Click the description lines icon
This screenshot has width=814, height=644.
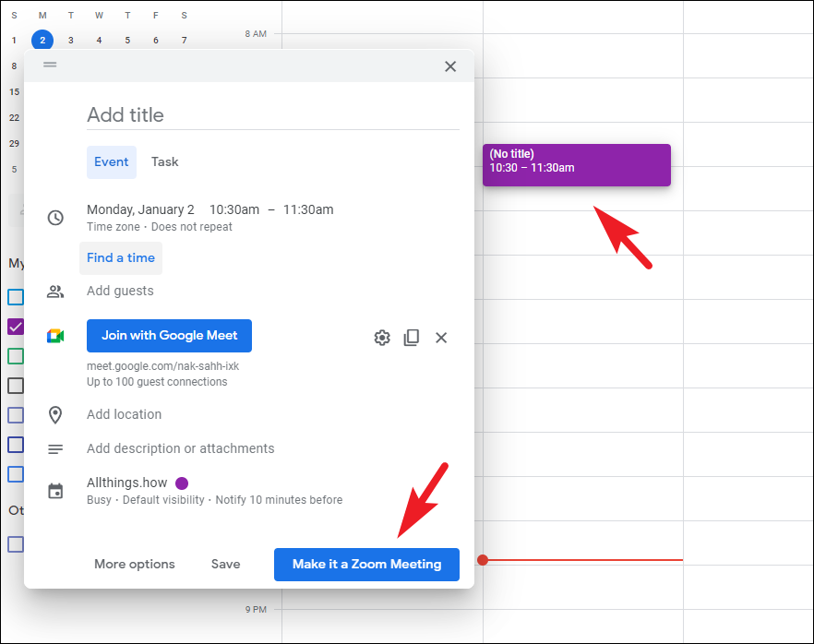pos(55,449)
